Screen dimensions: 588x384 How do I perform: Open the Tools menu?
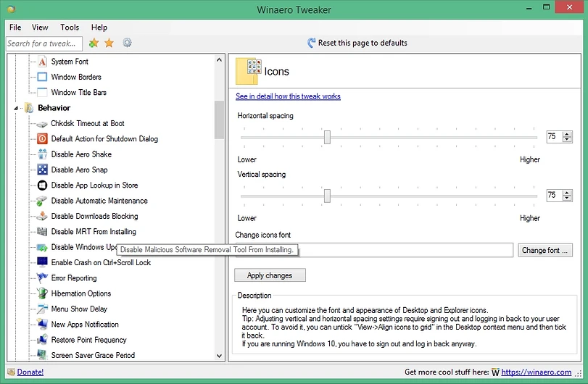click(70, 28)
